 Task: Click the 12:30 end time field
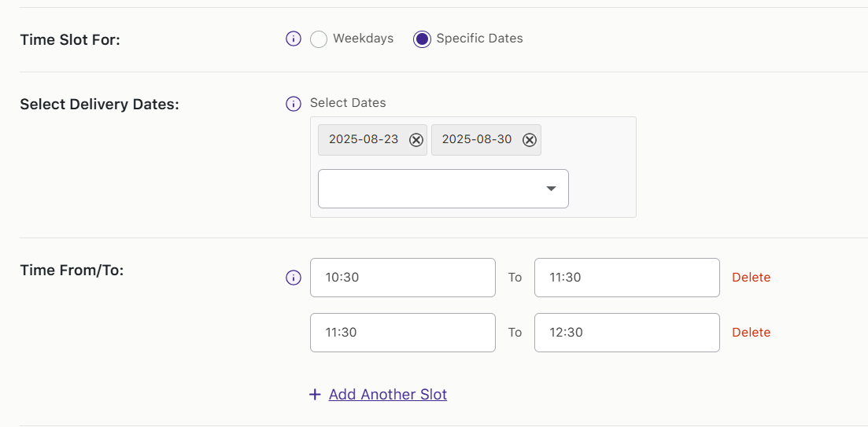tap(627, 333)
